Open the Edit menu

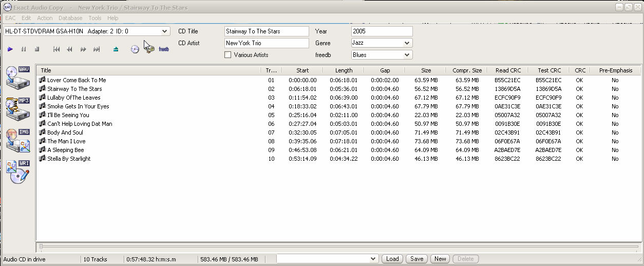coord(26,18)
